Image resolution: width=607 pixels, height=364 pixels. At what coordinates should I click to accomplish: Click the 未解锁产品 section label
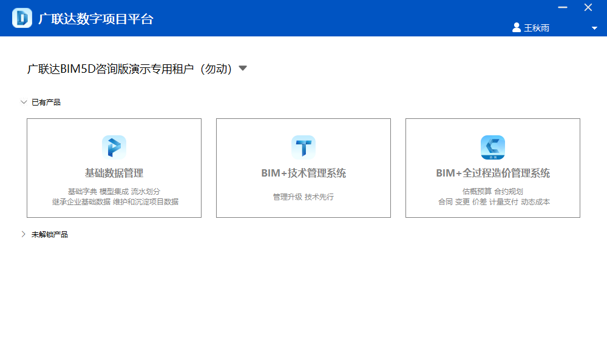point(50,234)
